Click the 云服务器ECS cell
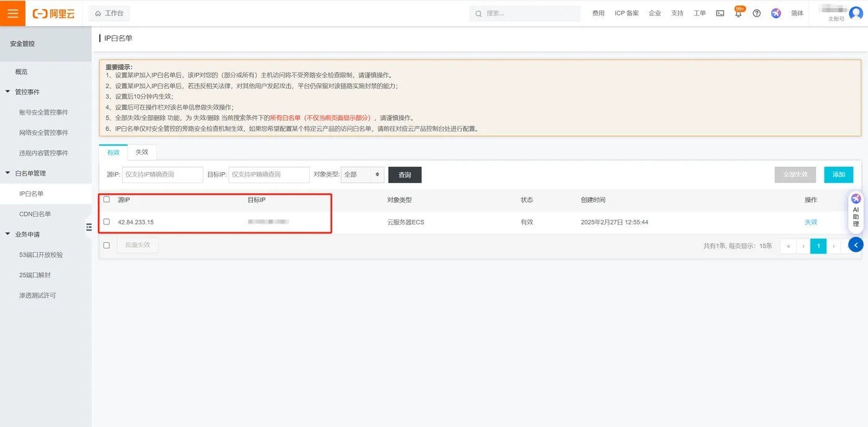 click(405, 222)
